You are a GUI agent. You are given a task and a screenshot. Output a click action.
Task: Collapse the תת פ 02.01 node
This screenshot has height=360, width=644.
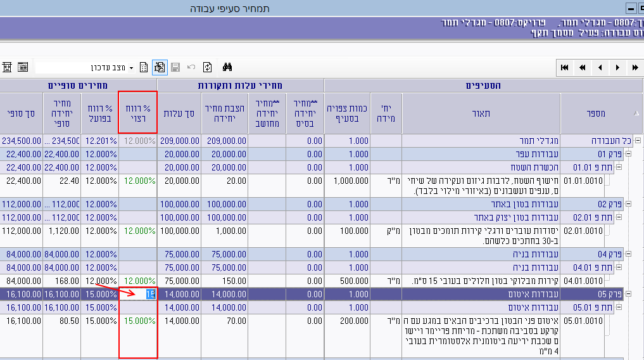[x=618, y=217]
